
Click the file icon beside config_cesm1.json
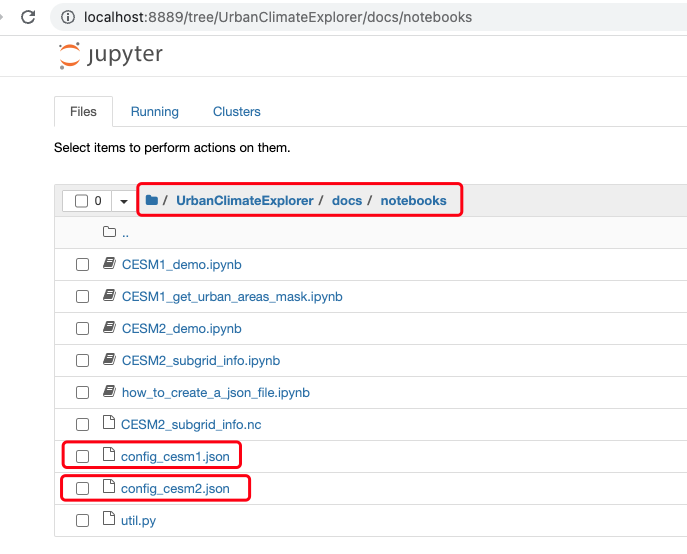(109, 455)
